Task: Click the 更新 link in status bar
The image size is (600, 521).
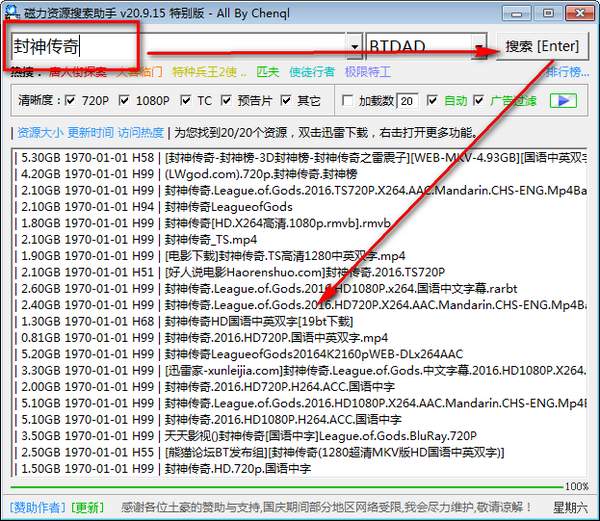Action: coord(88,508)
